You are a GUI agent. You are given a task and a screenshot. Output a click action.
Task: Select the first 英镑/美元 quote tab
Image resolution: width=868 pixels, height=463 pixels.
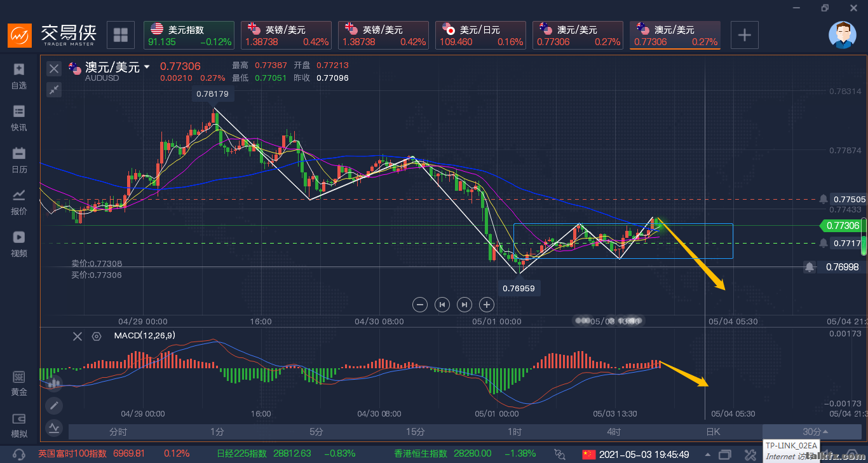(287, 36)
